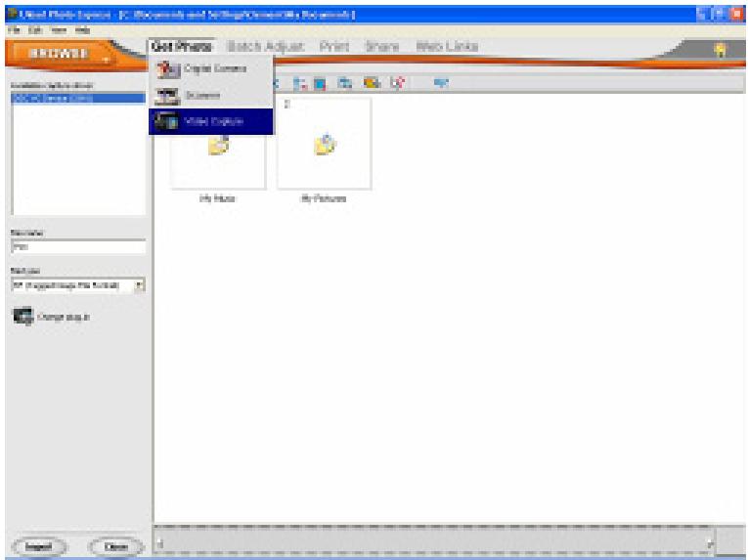Viewport: 748px width, 560px height.
Task: Click the yellow lightbulb tips icon
Action: coord(720,50)
